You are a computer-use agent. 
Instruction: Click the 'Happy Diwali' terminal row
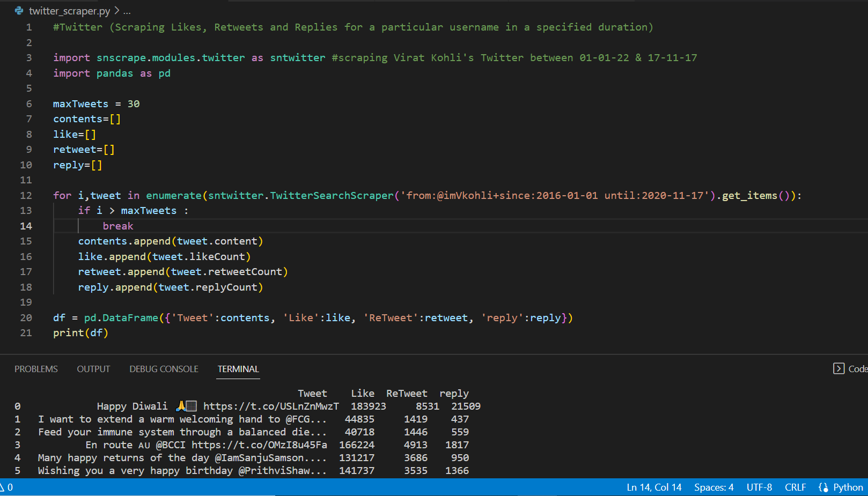pyautogui.click(x=247, y=406)
